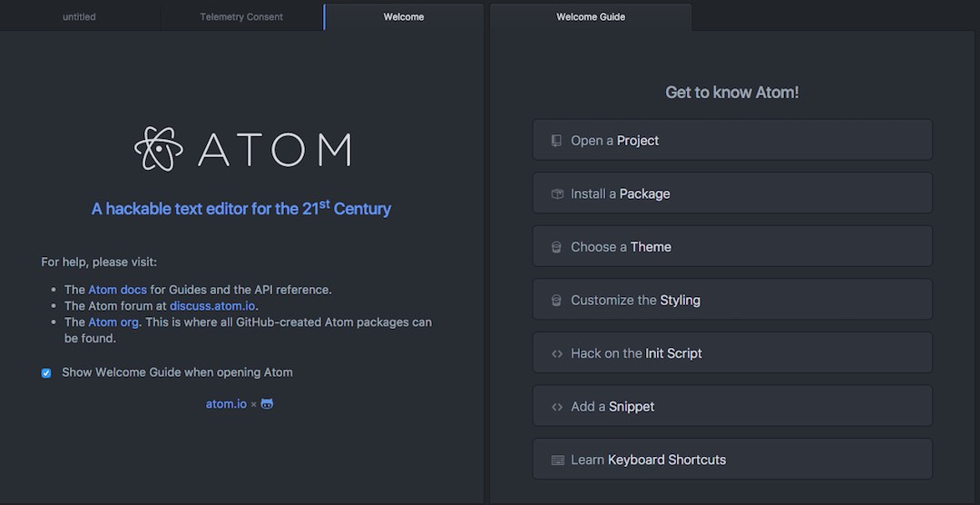Open the Atom docs link
980x505 pixels.
(117, 290)
